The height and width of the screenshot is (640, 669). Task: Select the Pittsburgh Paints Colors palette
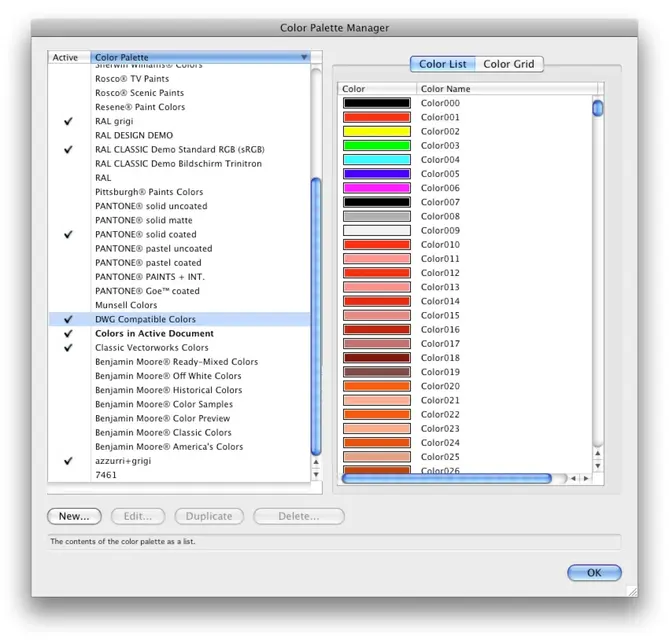point(149,192)
